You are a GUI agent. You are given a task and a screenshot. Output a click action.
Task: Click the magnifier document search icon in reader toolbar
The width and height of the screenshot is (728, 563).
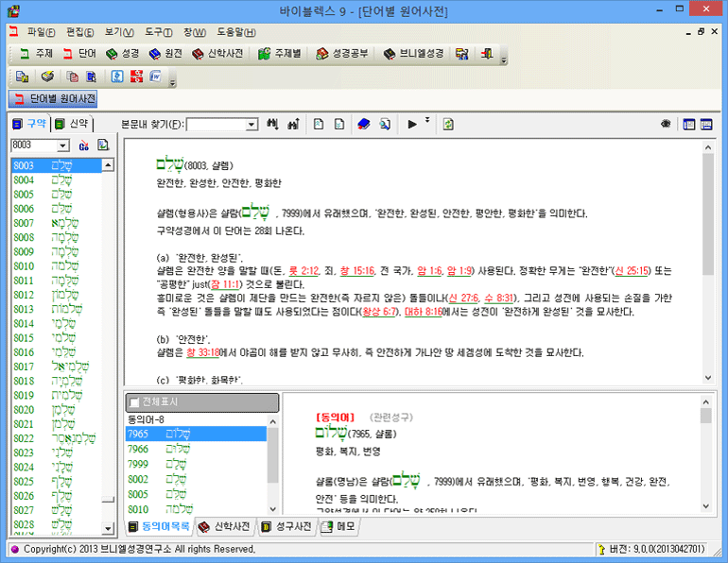(x=385, y=124)
